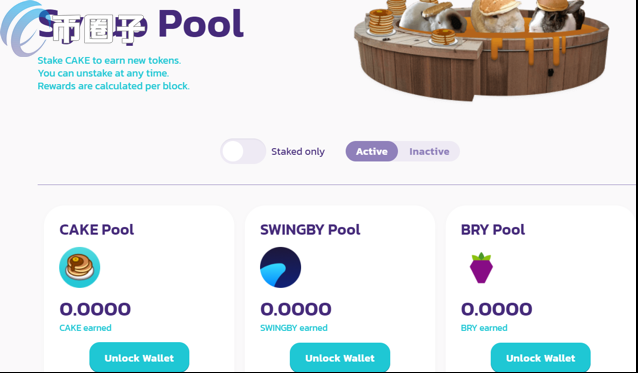Click the CAKE Pool title

[x=96, y=230]
